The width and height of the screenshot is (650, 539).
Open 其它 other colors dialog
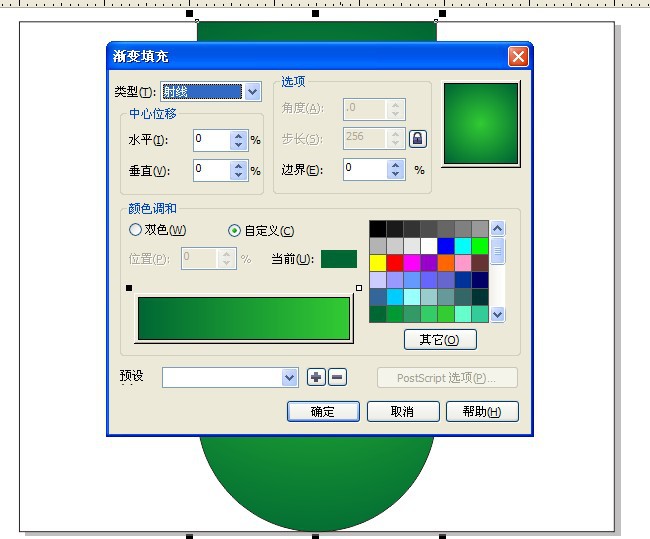(440, 340)
